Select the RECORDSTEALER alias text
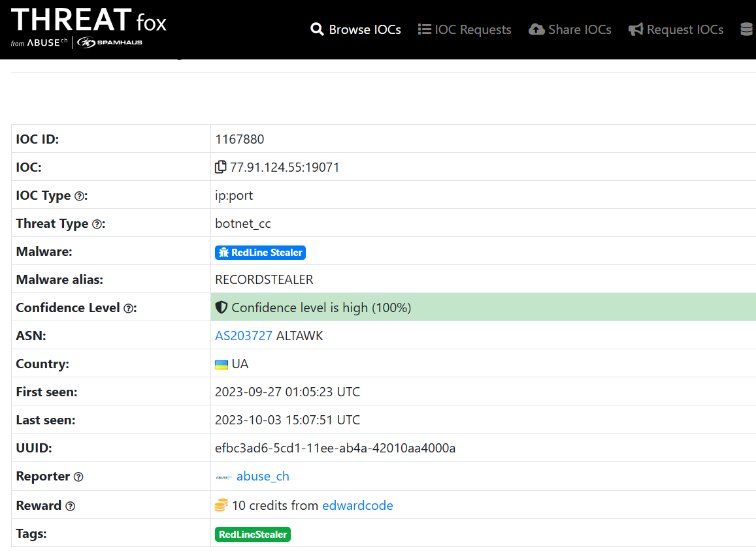Image resolution: width=756 pixels, height=551 pixels. pyautogui.click(x=264, y=279)
